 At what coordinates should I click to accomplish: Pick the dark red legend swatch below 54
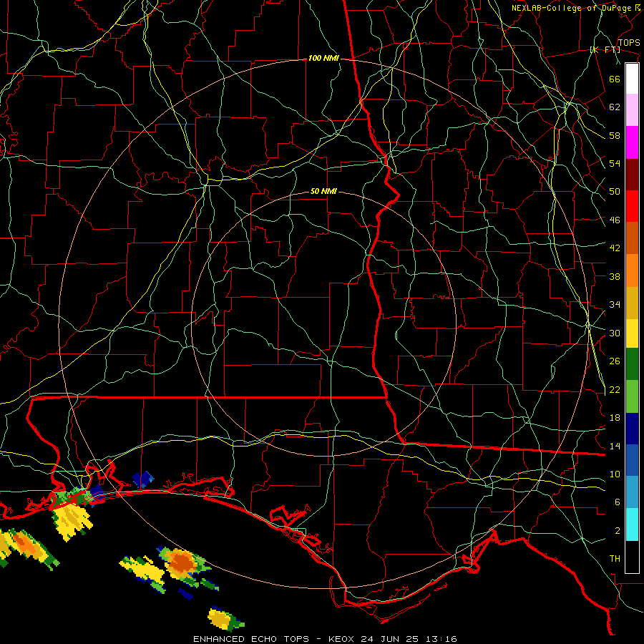(632, 174)
